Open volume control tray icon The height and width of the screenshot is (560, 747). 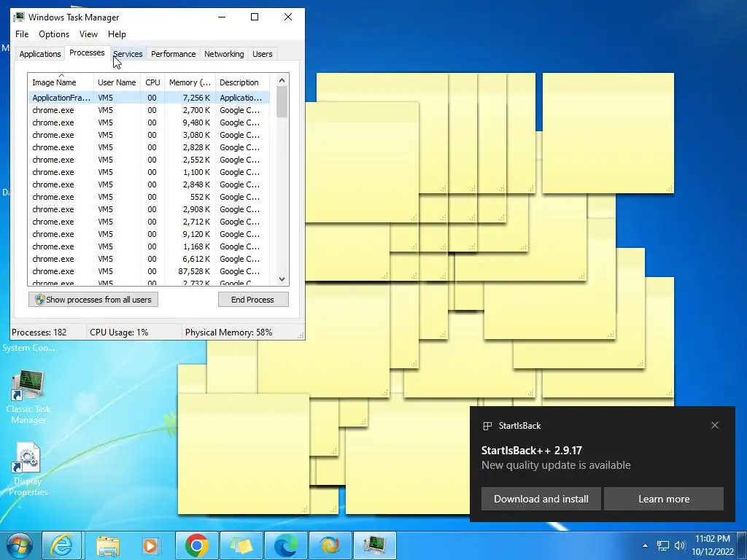(680, 545)
